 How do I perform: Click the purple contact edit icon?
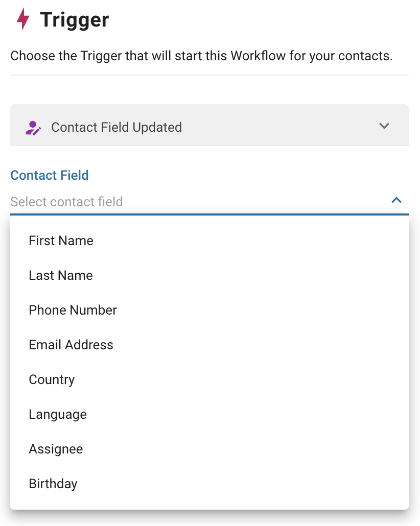click(32, 126)
